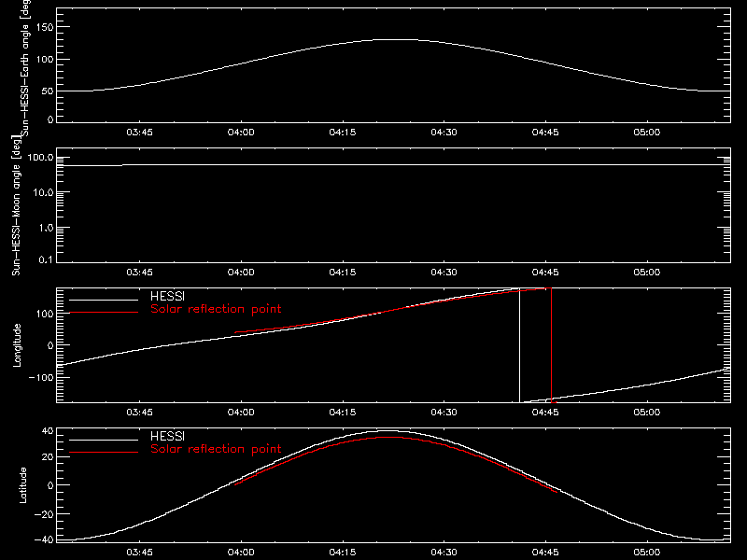Select 03:45 label under Earth angle plot
This screenshot has height=560, width=747.
pyautogui.click(x=139, y=132)
